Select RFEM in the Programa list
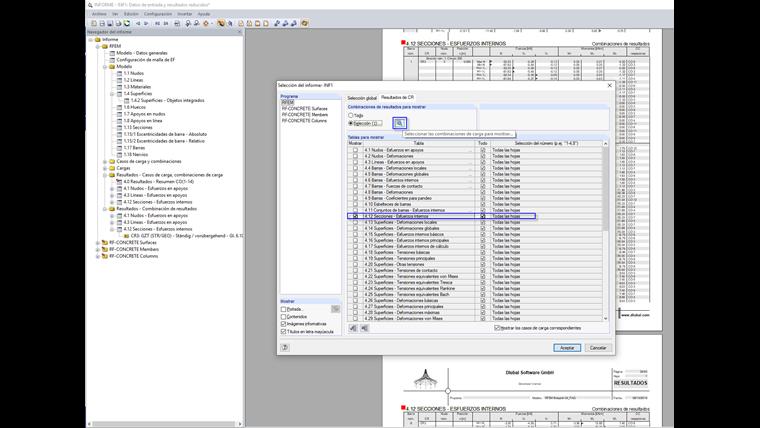This screenshot has width=760, height=428. click(288, 103)
